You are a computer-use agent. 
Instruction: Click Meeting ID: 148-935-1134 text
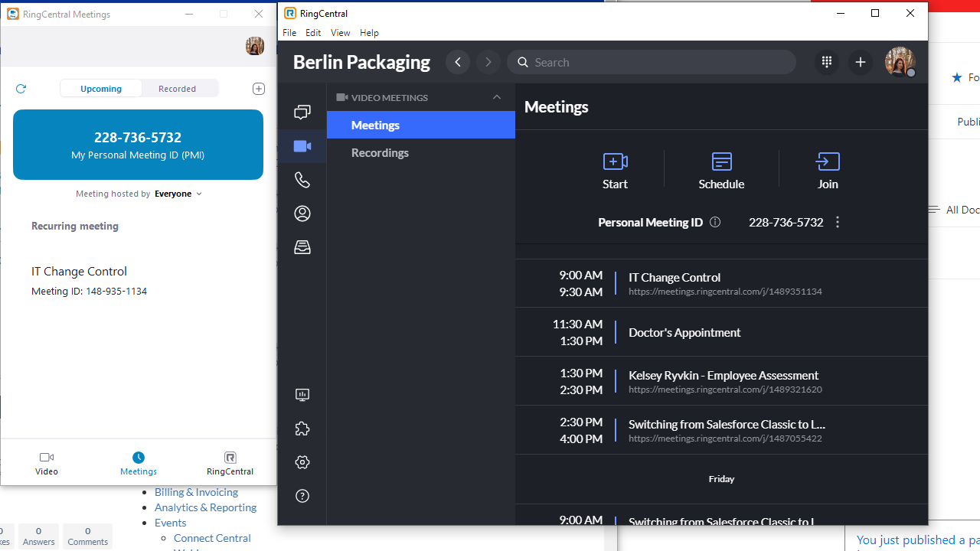pos(89,292)
